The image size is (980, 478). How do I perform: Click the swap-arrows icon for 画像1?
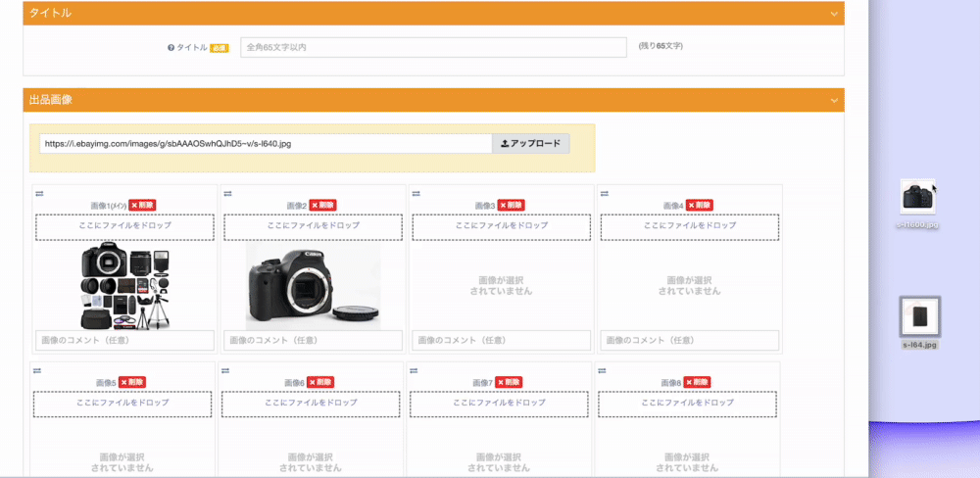click(39, 193)
